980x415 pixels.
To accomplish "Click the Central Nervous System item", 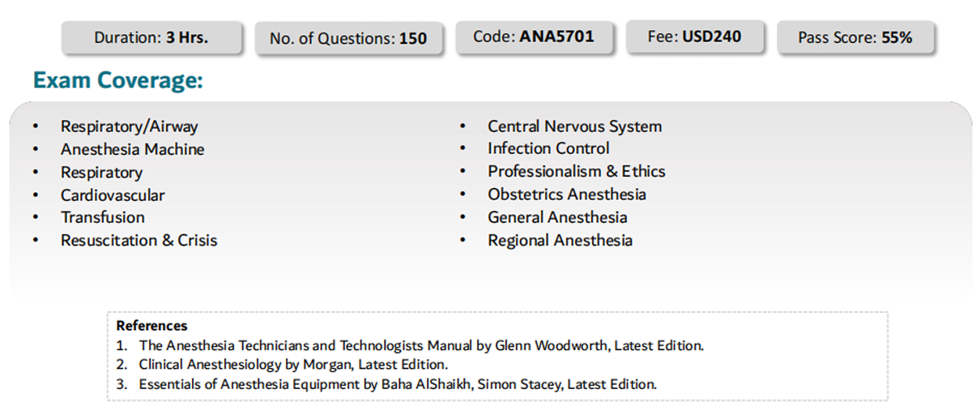I will click(x=575, y=126).
